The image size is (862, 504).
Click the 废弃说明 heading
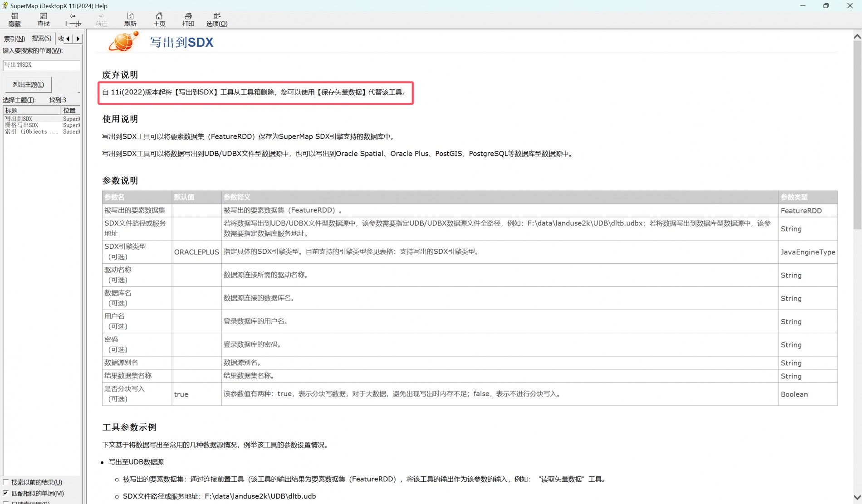(120, 75)
